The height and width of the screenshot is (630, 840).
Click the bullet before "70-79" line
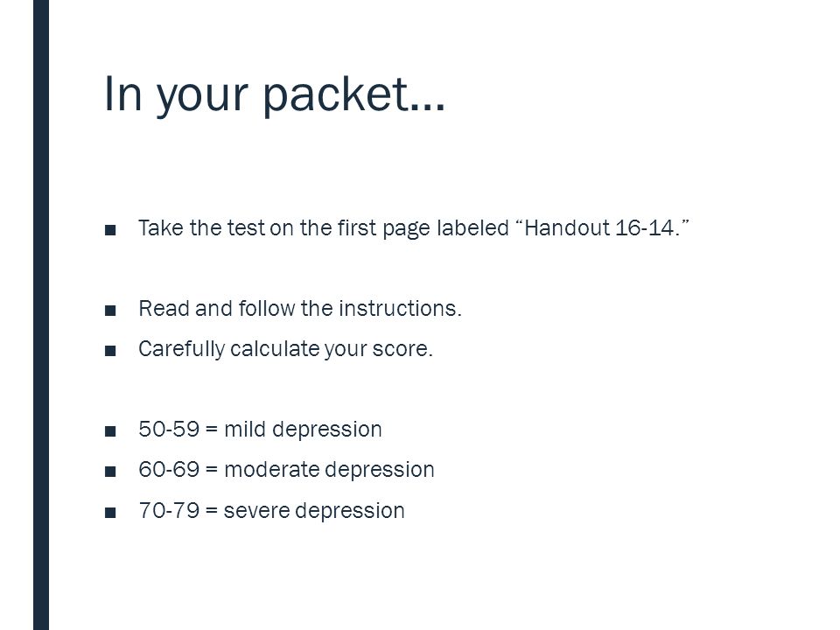click(x=110, y=513)
